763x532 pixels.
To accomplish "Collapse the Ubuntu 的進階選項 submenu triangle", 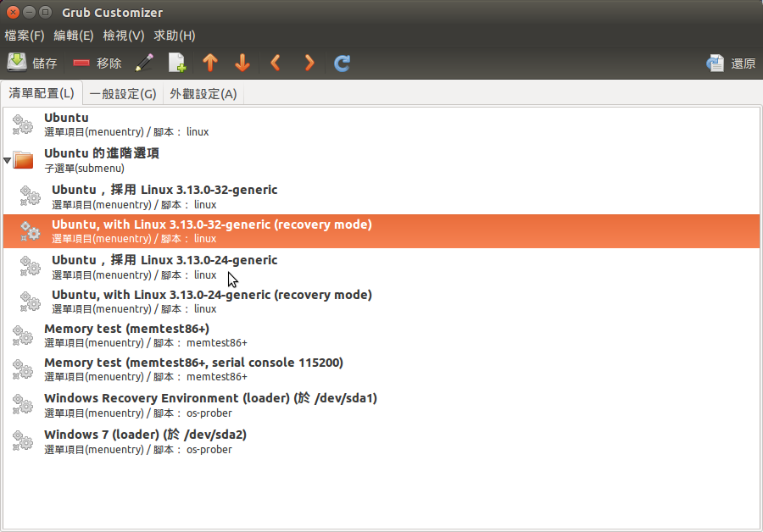I will (7, 160).
